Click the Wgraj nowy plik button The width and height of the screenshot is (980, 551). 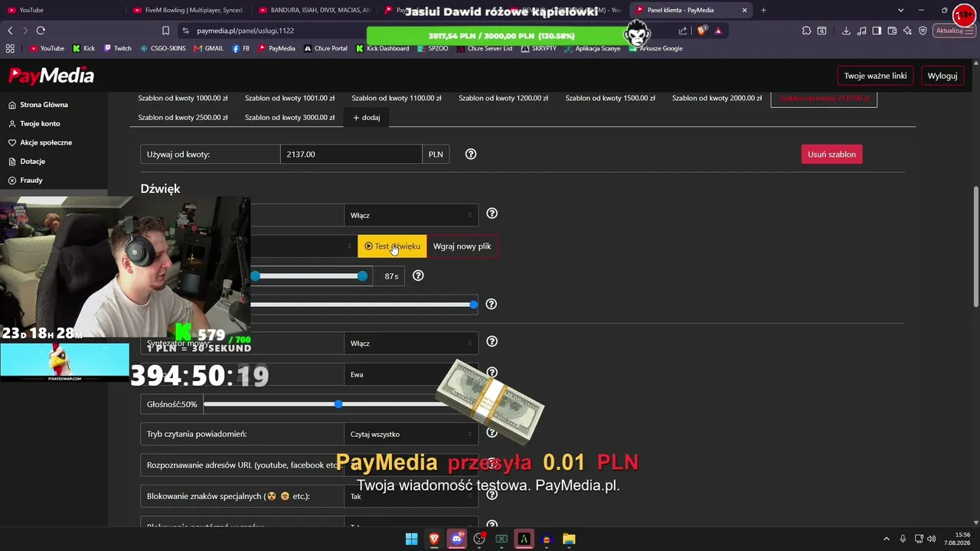point(462,246)
